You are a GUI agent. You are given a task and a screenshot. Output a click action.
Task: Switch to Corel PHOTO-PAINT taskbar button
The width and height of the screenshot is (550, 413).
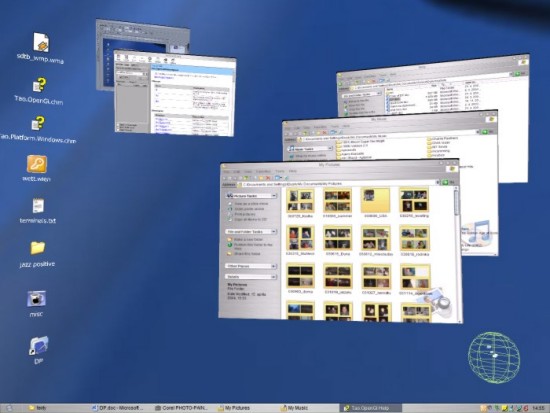[181, 408]
